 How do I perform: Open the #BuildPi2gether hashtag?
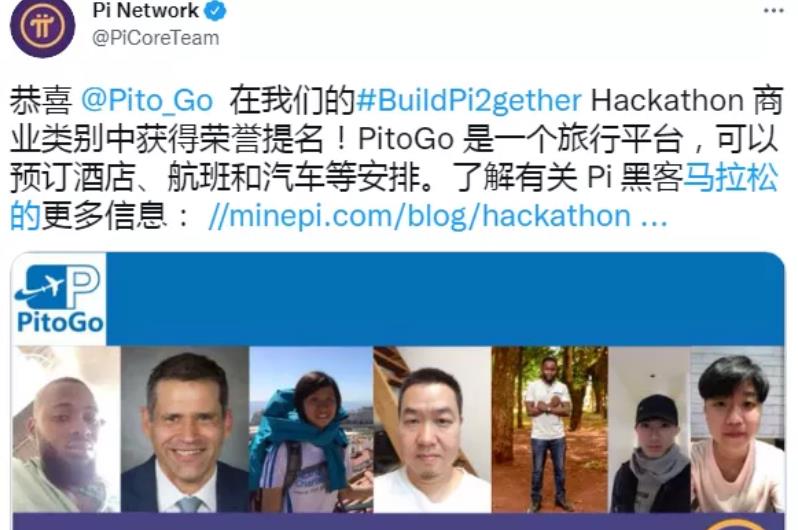469,101
